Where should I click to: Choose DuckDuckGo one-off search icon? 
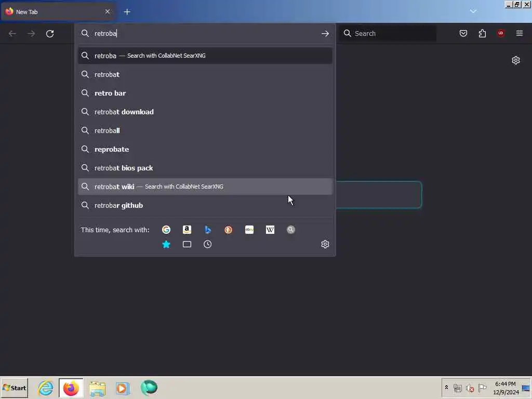[x=229, y=230]
